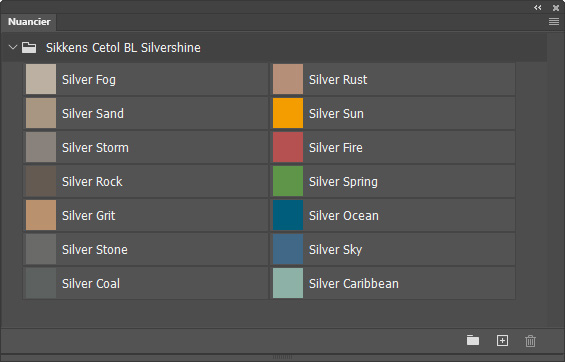Select the Silver Stone swatch
Screen dimensions: 565x362
point(41,249)
